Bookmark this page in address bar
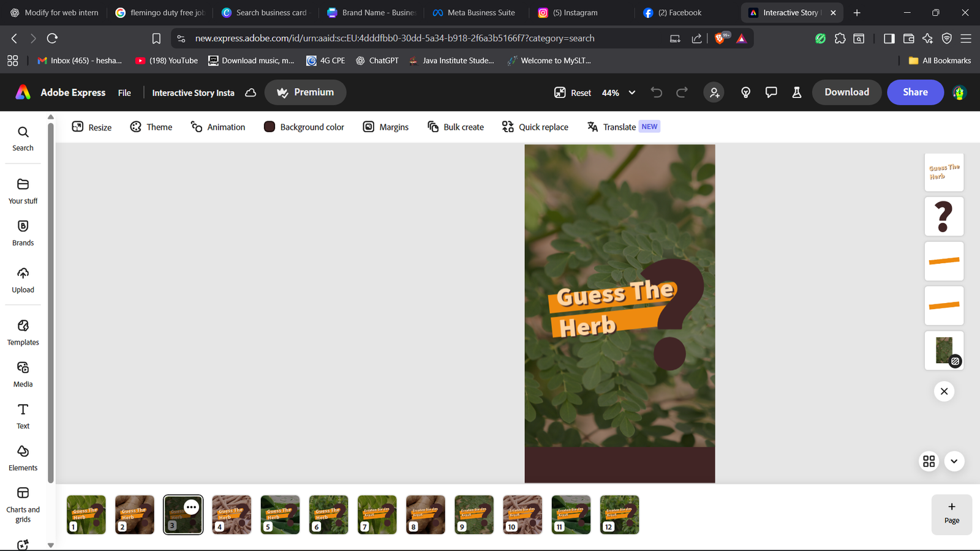The height and width of the screenshot is (551, 980). 156,39
